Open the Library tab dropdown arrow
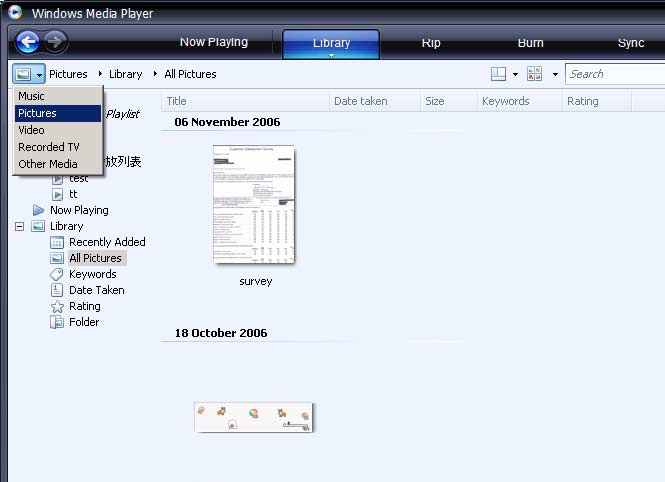Viewport: 665px width, 482px height. click(331, 55)
